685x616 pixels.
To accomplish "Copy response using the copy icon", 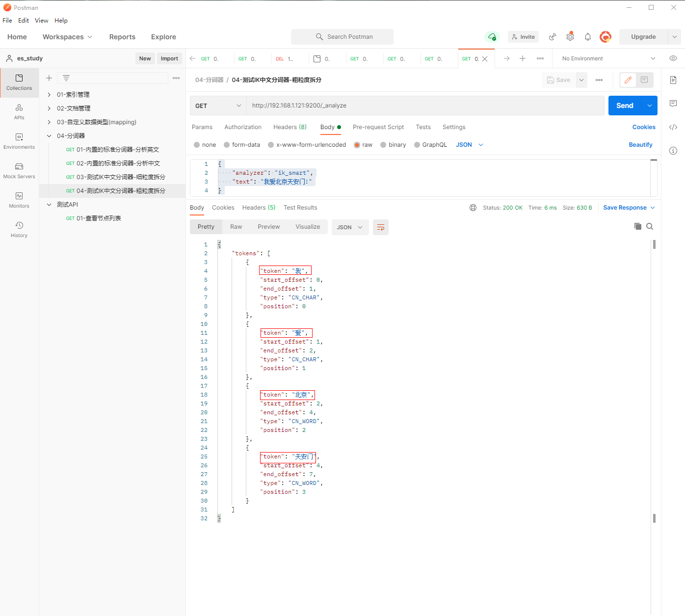I will tap(637, 226).
